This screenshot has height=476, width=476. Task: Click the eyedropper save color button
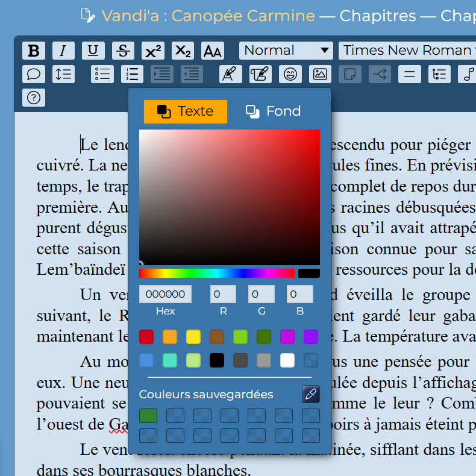pyautogui.click(x=311, y=394)
